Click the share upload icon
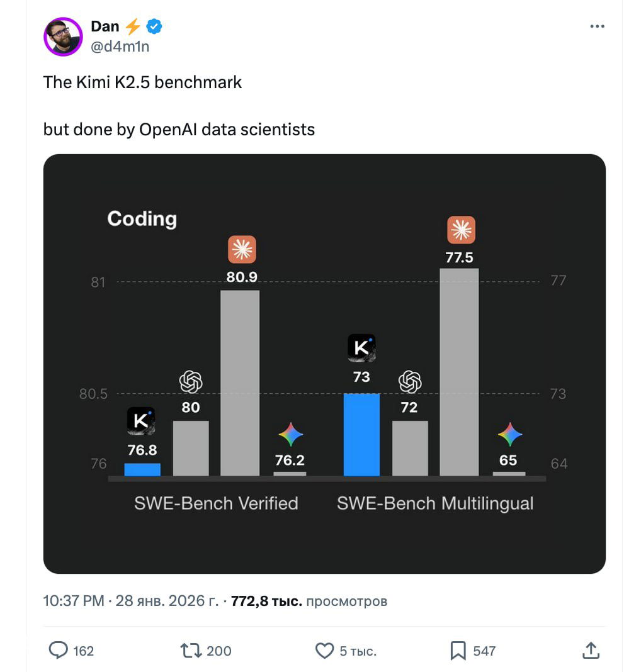Image resolution: width=641 pixels, height=672 pixels. 590,650
